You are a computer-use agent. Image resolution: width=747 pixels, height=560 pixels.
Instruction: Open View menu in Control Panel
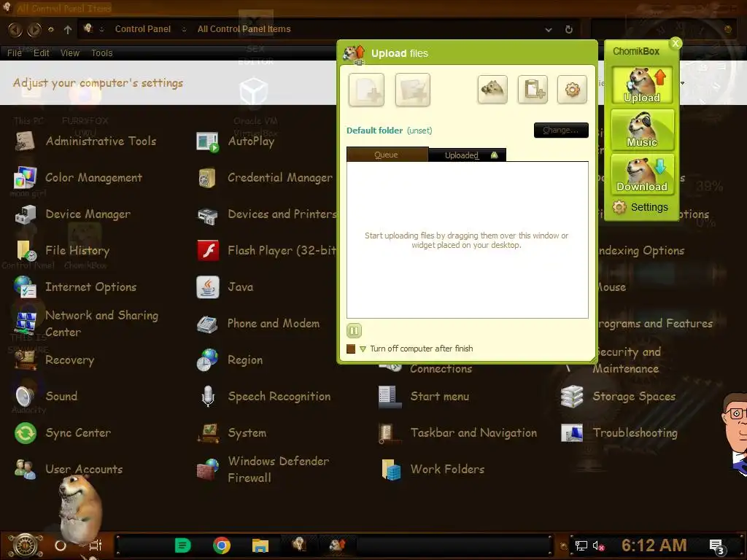pos(69,52)
